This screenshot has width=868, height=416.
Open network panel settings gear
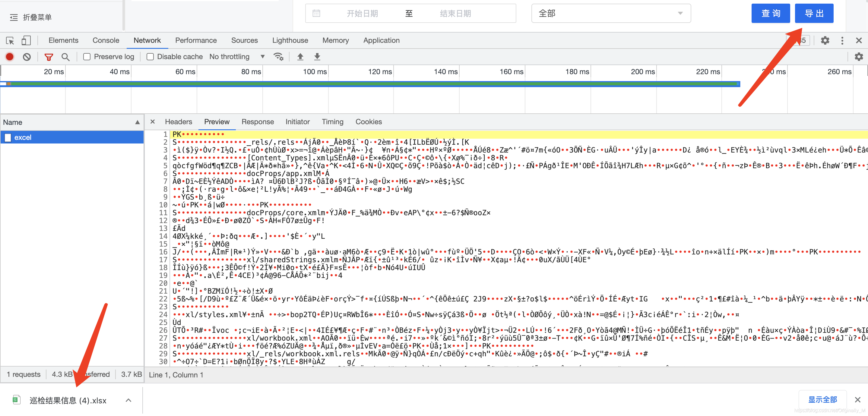pos(859,57)
